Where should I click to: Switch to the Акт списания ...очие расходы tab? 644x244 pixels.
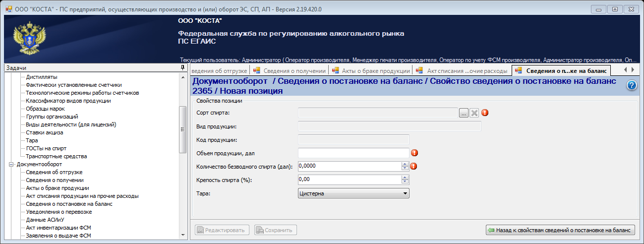pyautogui.click(x=462, y=70)
